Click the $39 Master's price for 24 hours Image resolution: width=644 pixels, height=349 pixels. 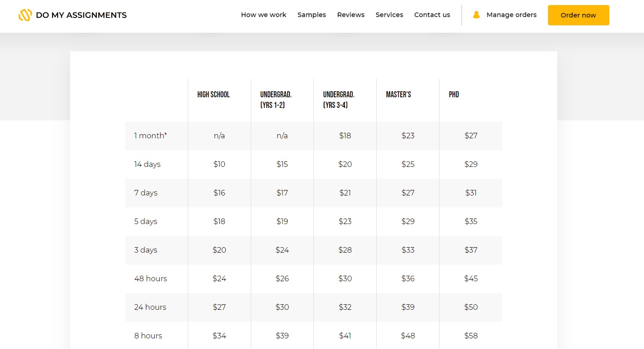[x=408, y=307]
